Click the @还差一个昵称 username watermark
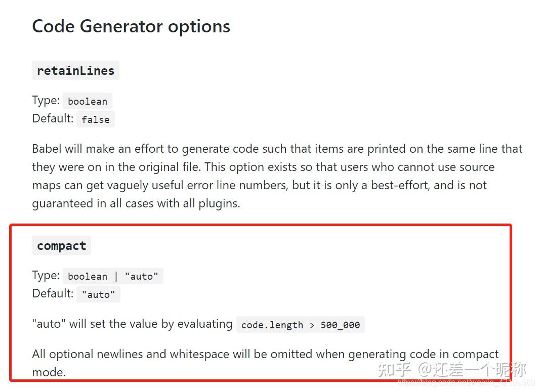This screenshot has width=540, height=392. pos(472,370)
